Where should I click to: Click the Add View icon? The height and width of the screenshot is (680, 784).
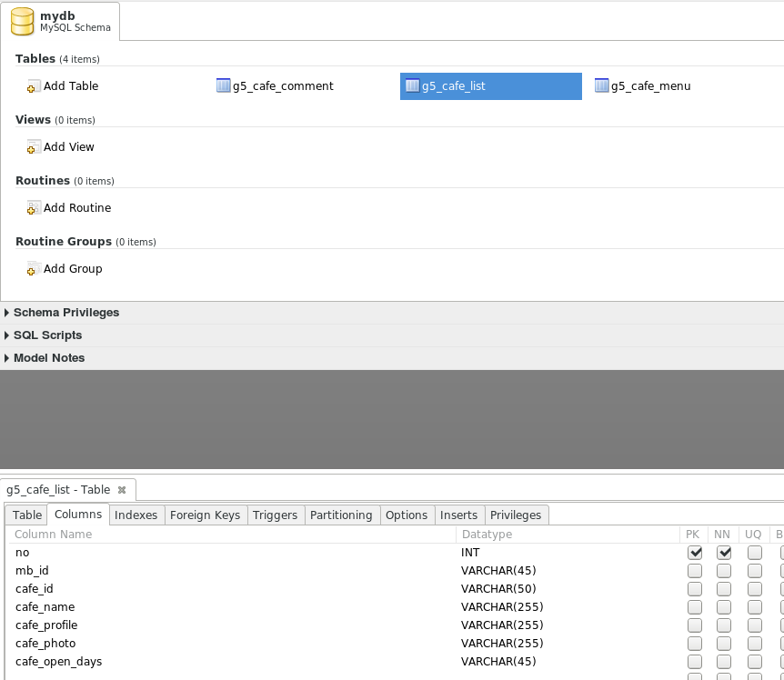[x=34, y=147]
